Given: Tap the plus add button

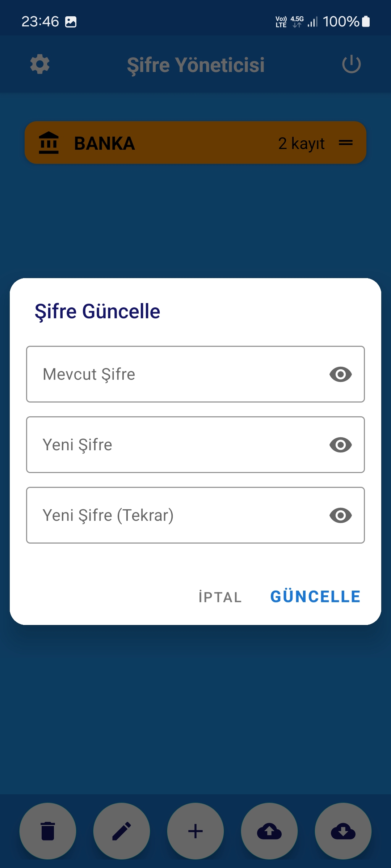Looking at the screenshot, I should (195, 831).
